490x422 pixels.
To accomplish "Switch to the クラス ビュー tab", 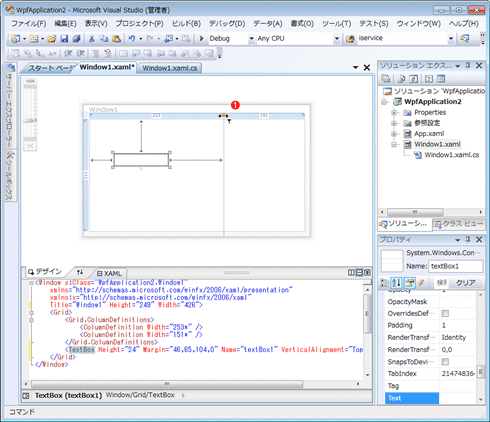I will coord(459,224).
